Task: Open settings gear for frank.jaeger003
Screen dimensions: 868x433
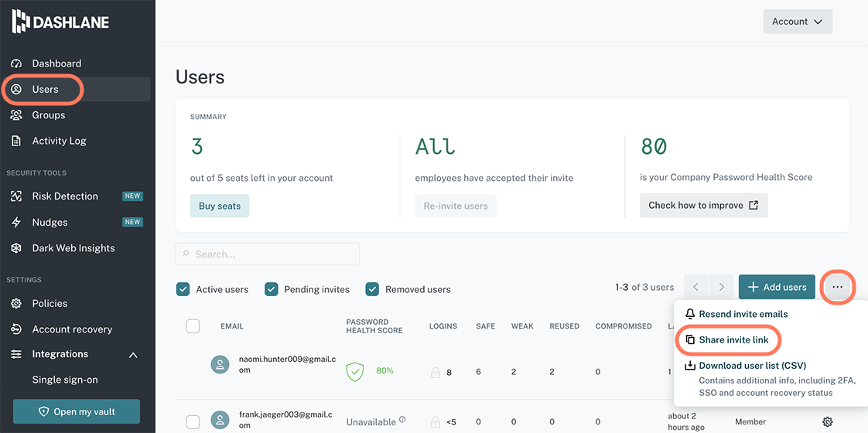Action: [x=828, y=422]
